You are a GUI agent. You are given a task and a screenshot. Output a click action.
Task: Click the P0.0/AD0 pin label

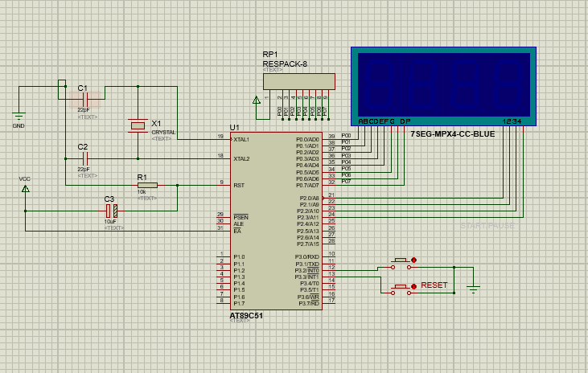coord(307,140)
